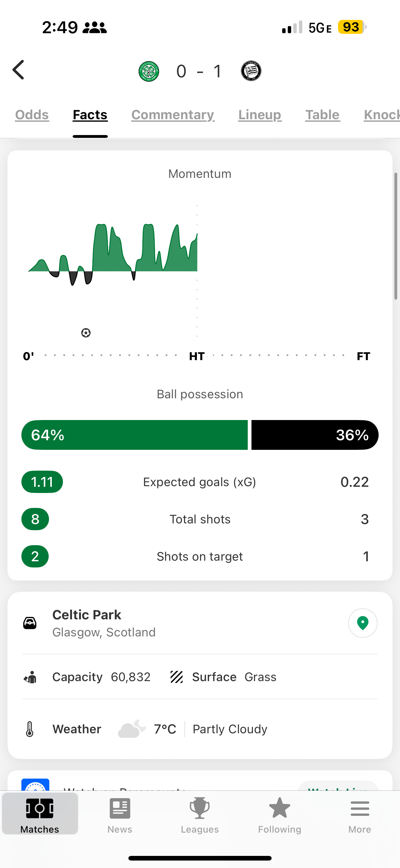Tap the Celtic club crest

(x=149, y=71)
